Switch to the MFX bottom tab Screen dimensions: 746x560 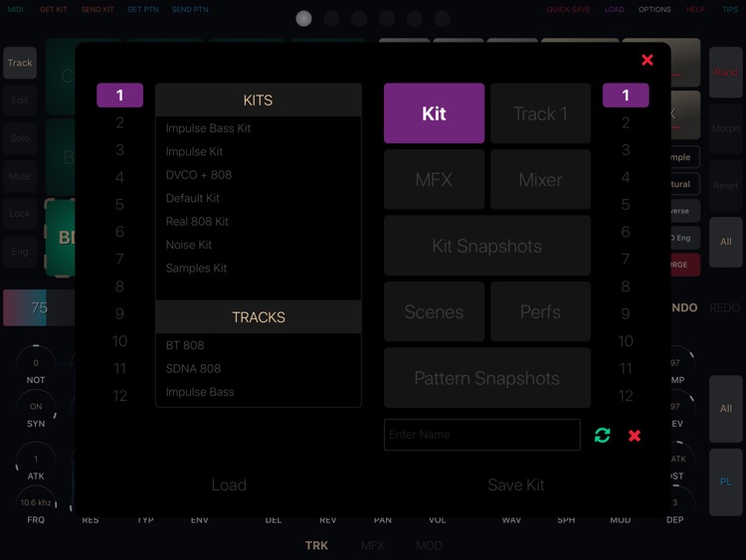373,545
